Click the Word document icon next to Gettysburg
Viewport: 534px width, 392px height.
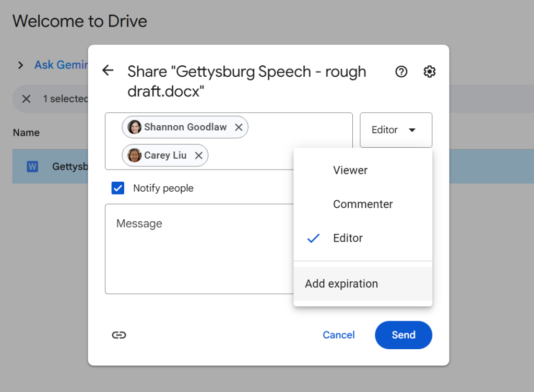pyautogui.click(x=32, y=166)
